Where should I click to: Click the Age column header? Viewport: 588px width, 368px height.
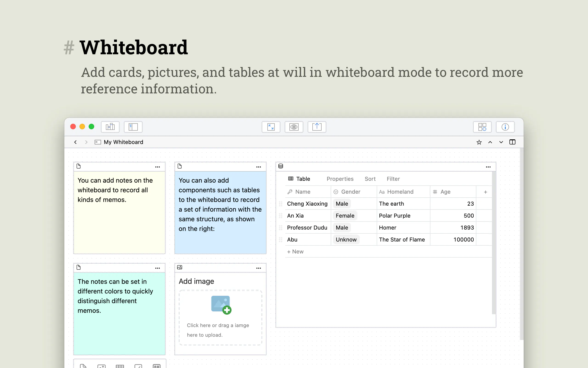pyautogui.click(x=453, y=192)
